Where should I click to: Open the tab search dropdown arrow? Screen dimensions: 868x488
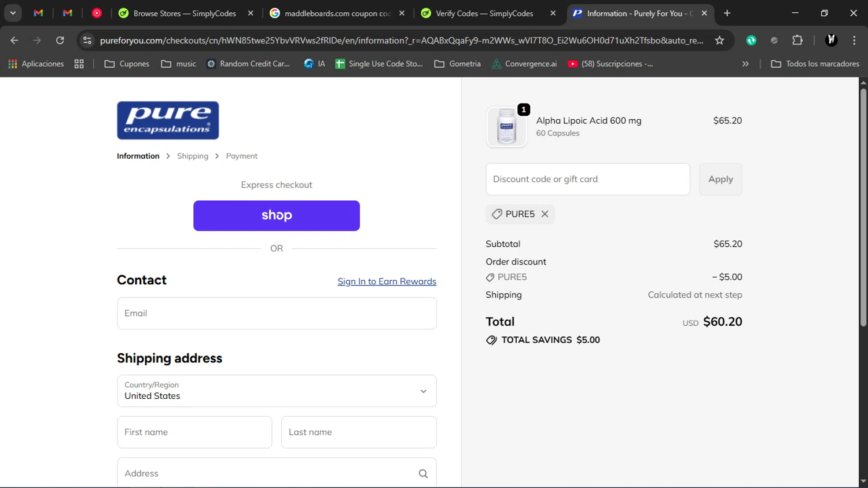tap(13, 13)
